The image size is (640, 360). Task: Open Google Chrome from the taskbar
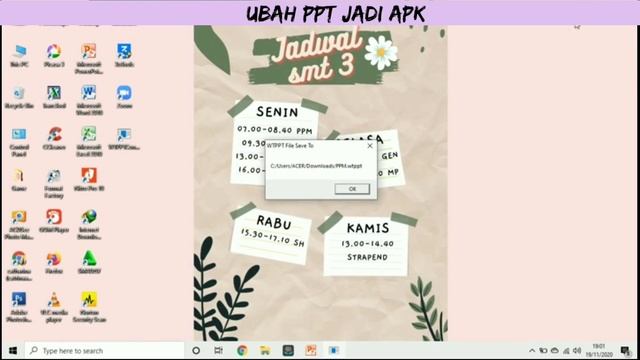242,351
